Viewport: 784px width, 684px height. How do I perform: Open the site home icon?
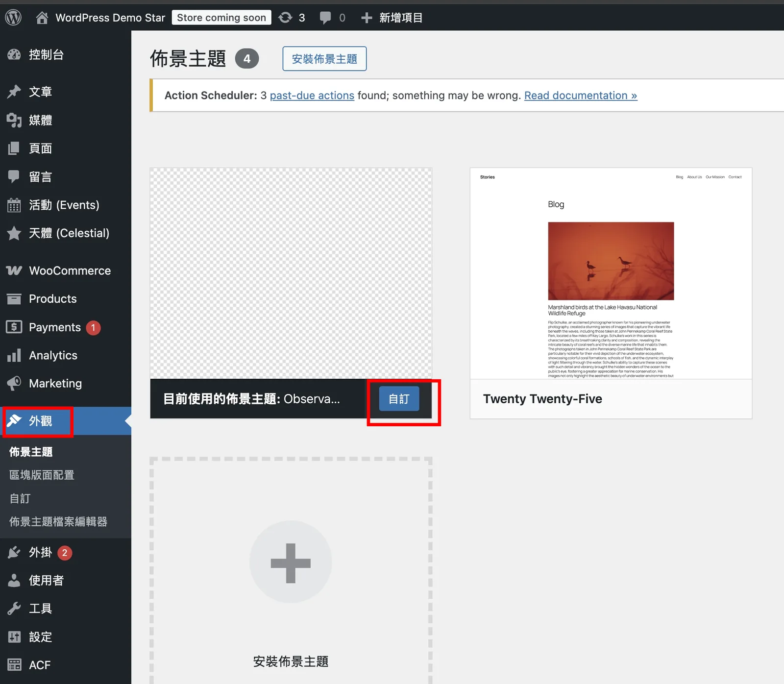[42, 18]
